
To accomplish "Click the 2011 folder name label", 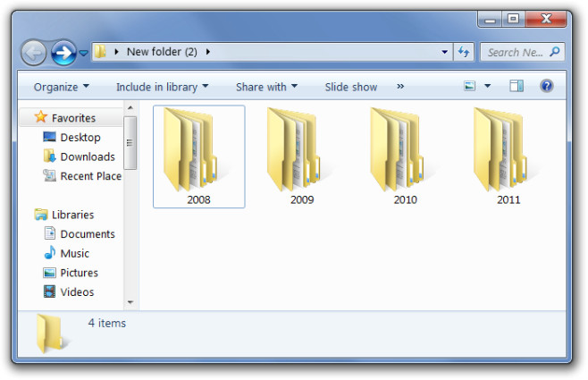I will 508,199.
